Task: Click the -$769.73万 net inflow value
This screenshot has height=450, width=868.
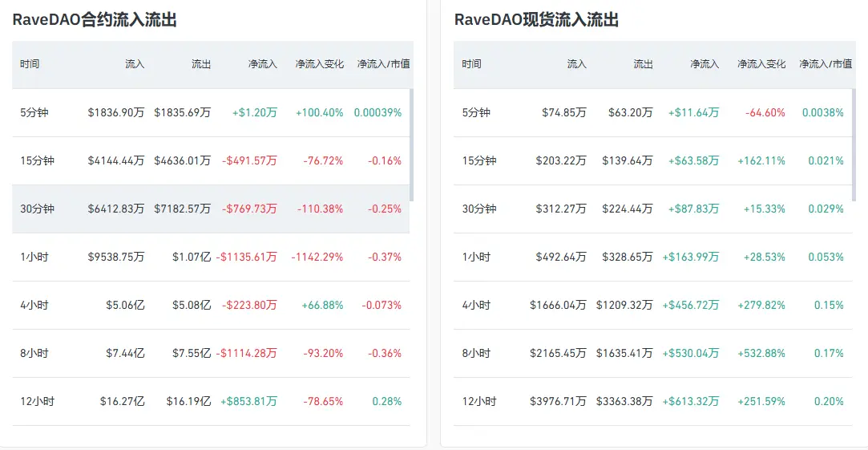Action: (x=250, y=209)
